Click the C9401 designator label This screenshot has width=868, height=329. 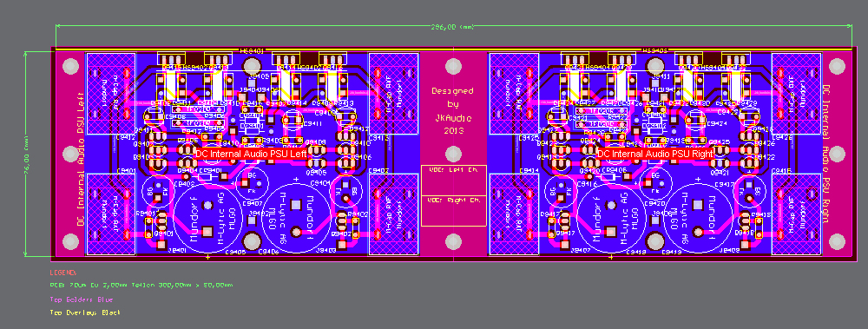click(125, 171)
